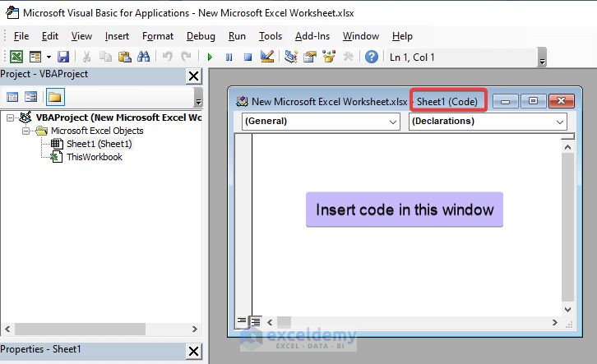Open Visual Basic Help question mark icon
The height and width of the screenshot is (364, 597).
372,57
